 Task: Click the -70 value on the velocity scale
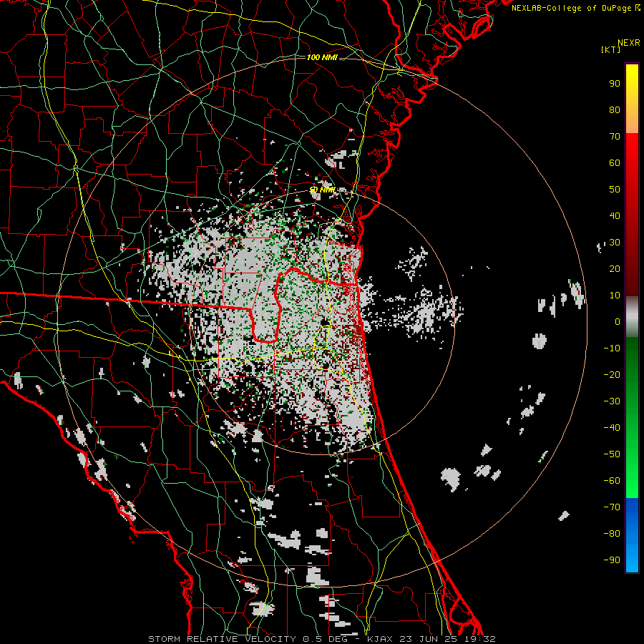(x=612, y=507)
